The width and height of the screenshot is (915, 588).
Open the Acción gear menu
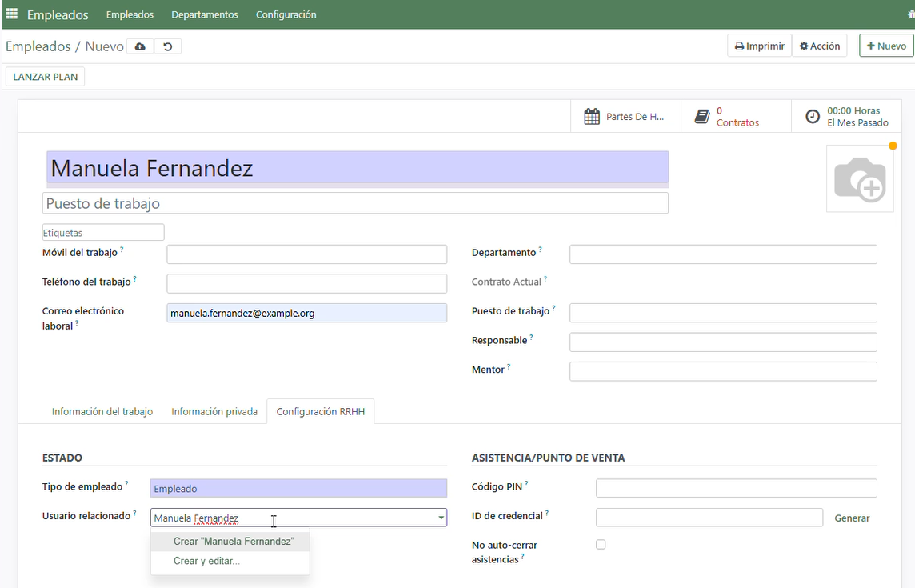click(x=820, y=46)
